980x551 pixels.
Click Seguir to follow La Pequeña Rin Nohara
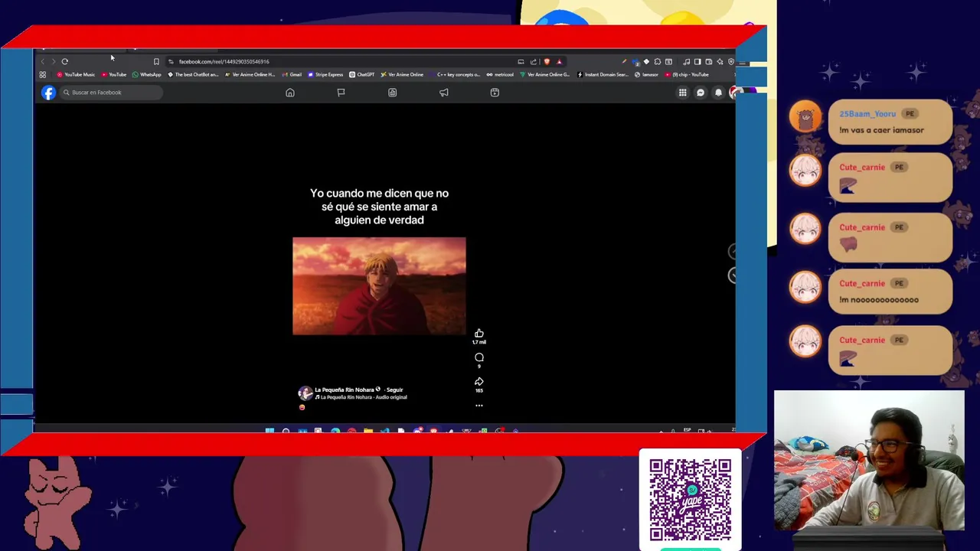(394, 390)
